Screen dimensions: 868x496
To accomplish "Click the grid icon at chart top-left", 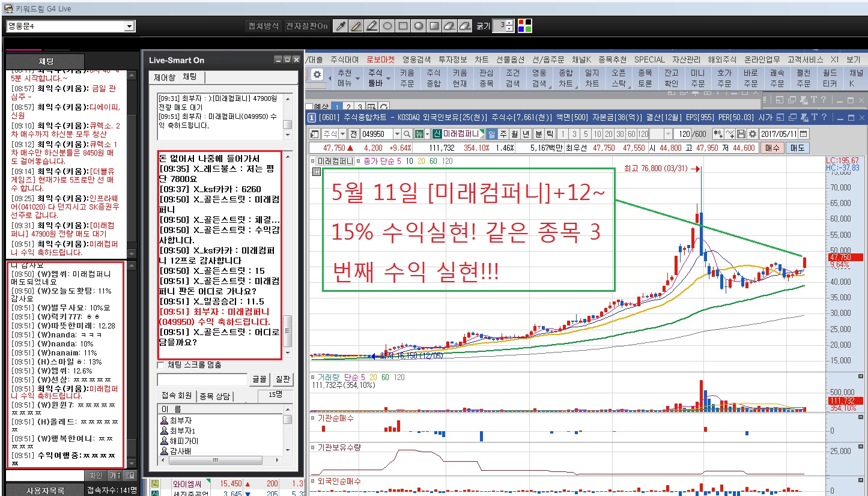I will [317, 172].
